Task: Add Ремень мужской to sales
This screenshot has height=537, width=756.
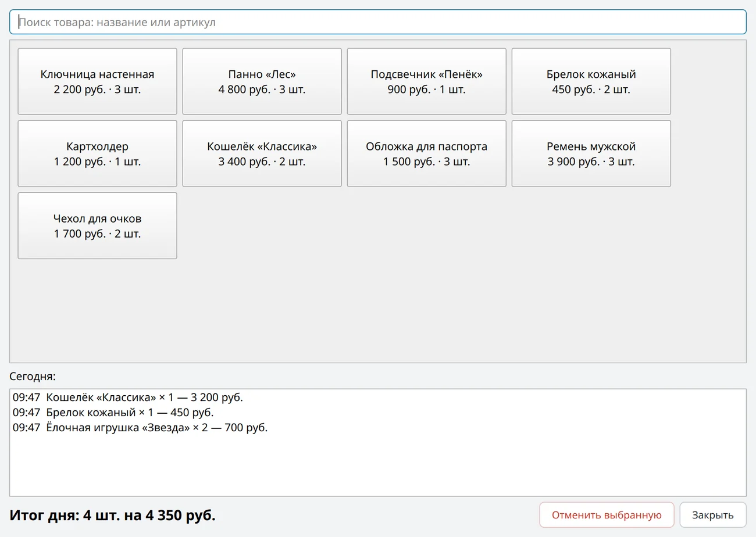Action: point(591,153)
